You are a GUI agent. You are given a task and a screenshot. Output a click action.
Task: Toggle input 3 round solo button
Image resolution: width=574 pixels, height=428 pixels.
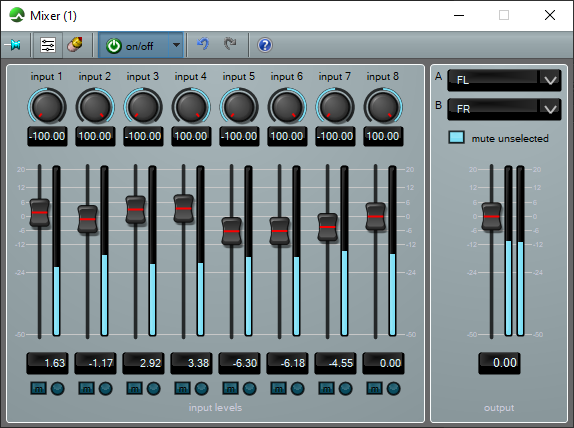153,388
